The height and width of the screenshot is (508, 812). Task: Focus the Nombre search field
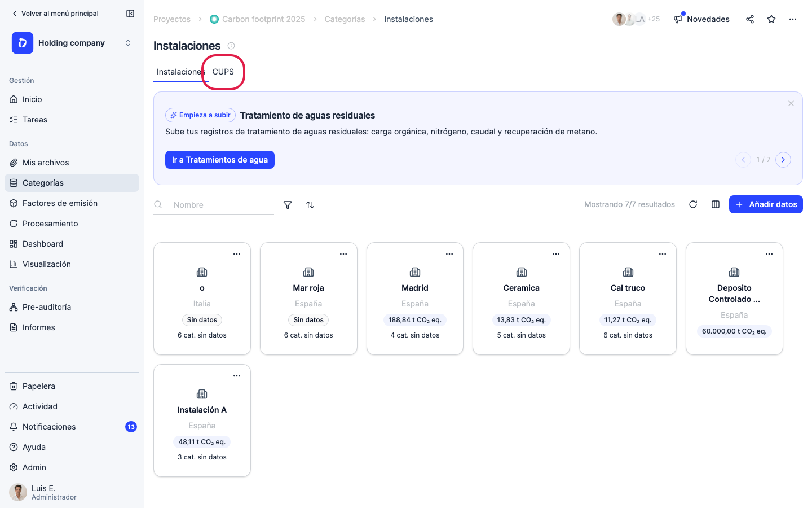[214, 205]
